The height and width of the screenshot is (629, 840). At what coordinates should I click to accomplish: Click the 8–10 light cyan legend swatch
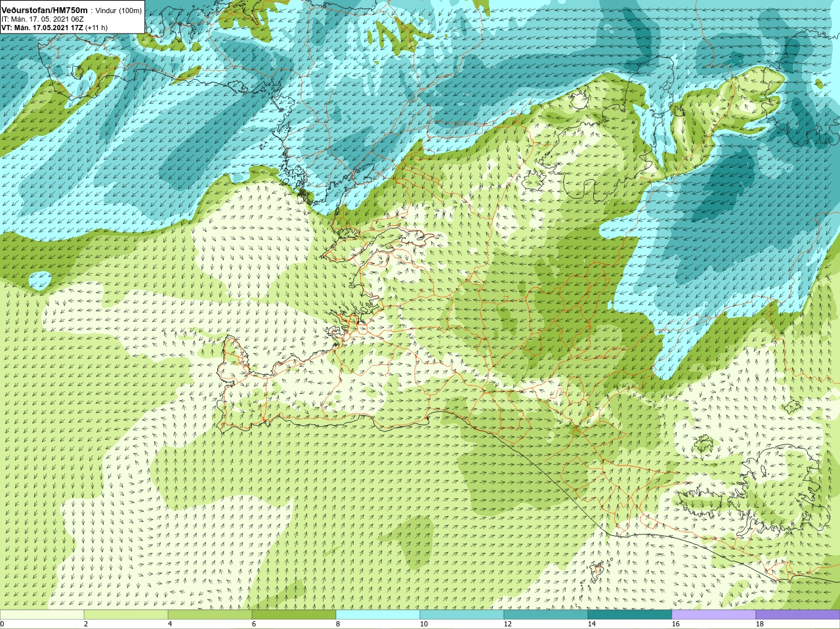coord(378,615)
